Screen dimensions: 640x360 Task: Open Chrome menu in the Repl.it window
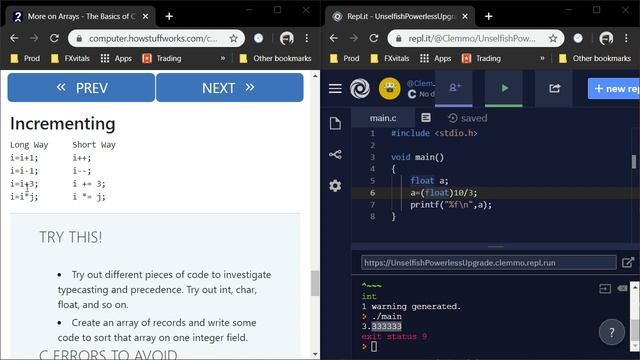point(626,38)
